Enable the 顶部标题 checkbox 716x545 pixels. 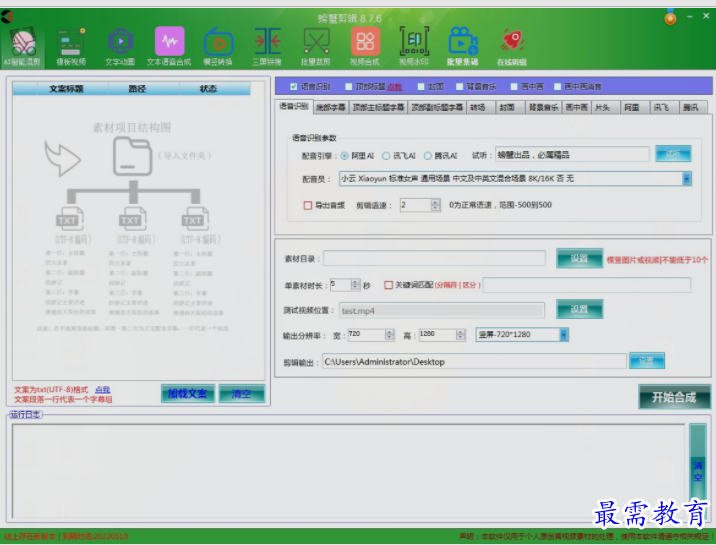tap(349, 86)
